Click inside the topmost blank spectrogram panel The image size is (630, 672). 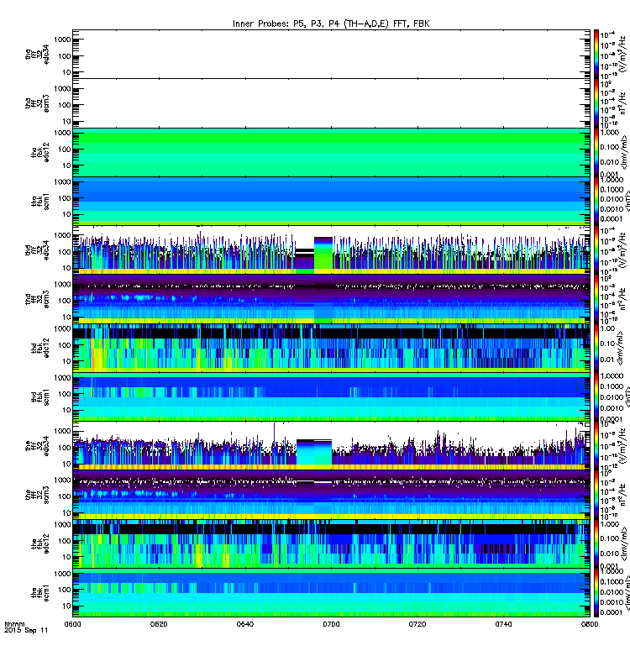[331, 54]
